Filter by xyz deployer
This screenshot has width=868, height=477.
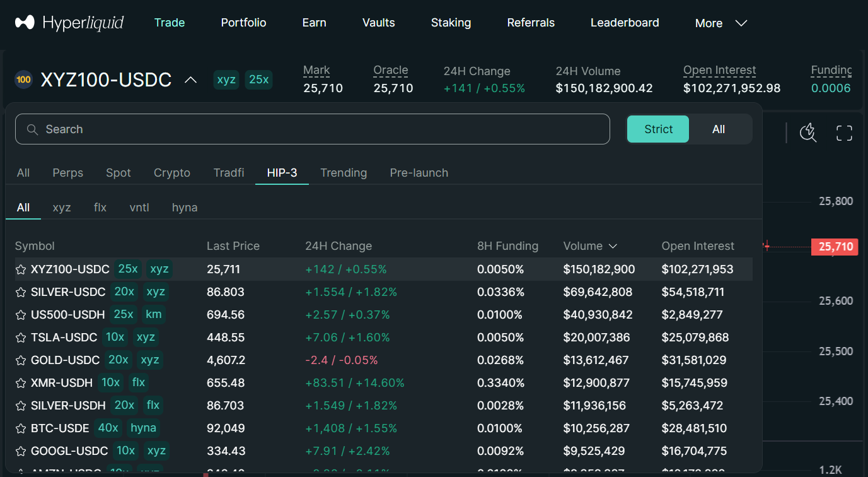pos(62,208)
